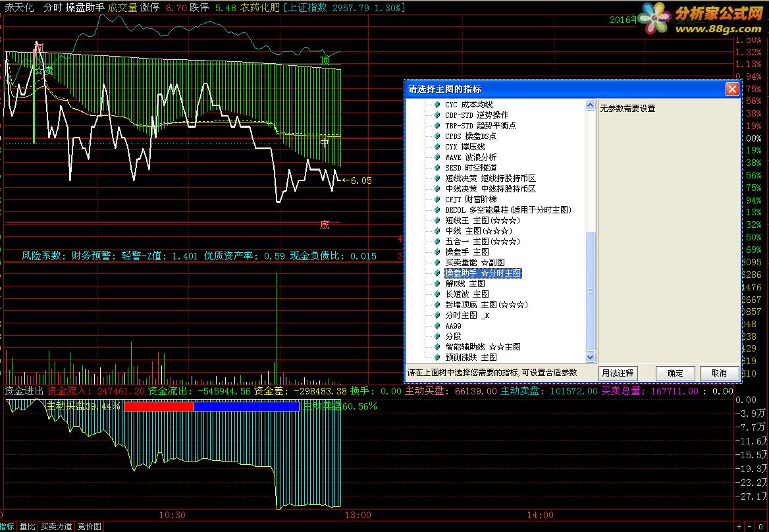Viewport: 769px width, 532px height.
Task: Switch to the 买卖力道 bottom tab
Action: [56, 527]
